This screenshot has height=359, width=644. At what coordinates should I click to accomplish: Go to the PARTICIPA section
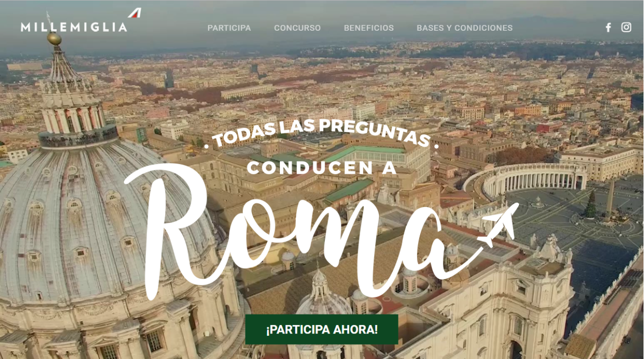pyautogui.click(x=229, y=28)
